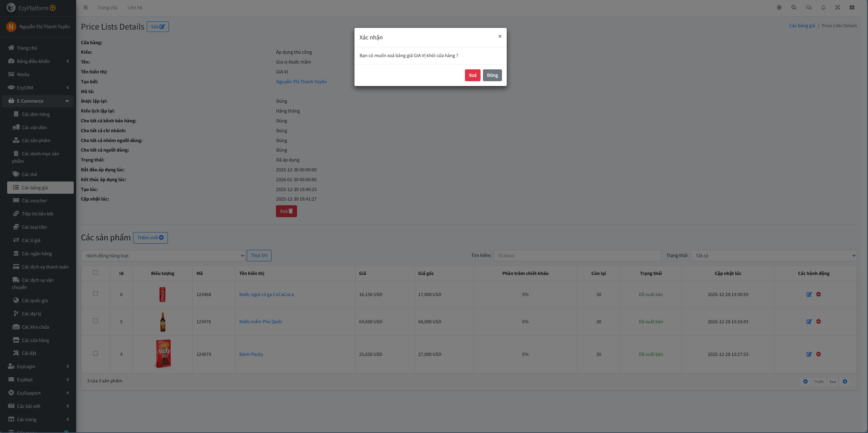Confirm deletion with the red Xoá button
This screenshot has width=868, height=433.
pos(472,75)
